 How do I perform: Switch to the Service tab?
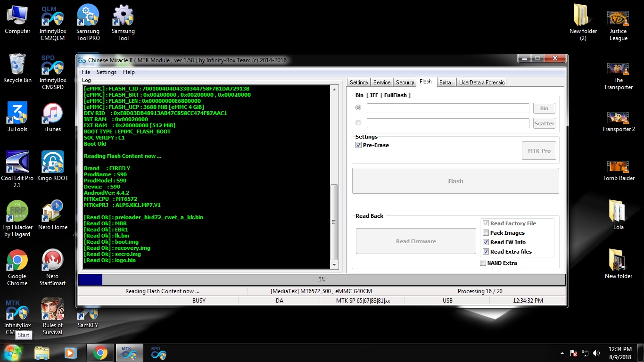pos(382,82)
